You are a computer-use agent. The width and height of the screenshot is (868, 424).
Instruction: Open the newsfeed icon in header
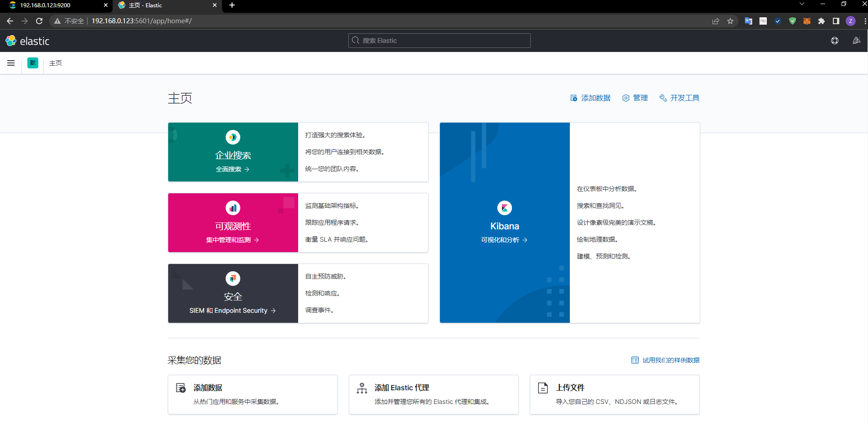(857, 41)
